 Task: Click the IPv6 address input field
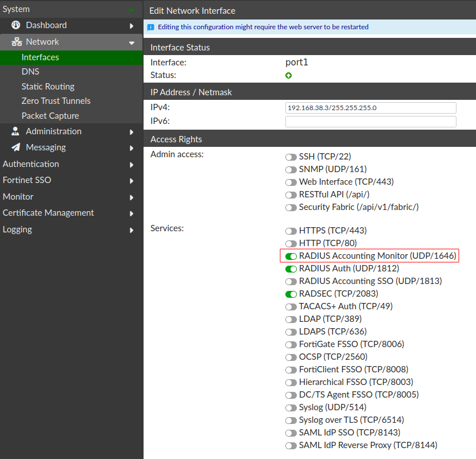[x=370, y=121]
